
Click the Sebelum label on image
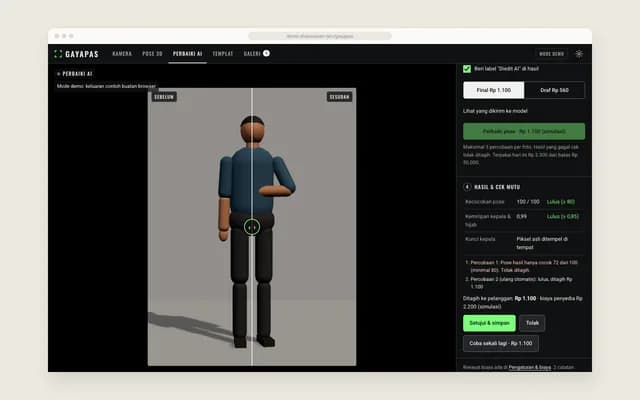pos(164,97)
